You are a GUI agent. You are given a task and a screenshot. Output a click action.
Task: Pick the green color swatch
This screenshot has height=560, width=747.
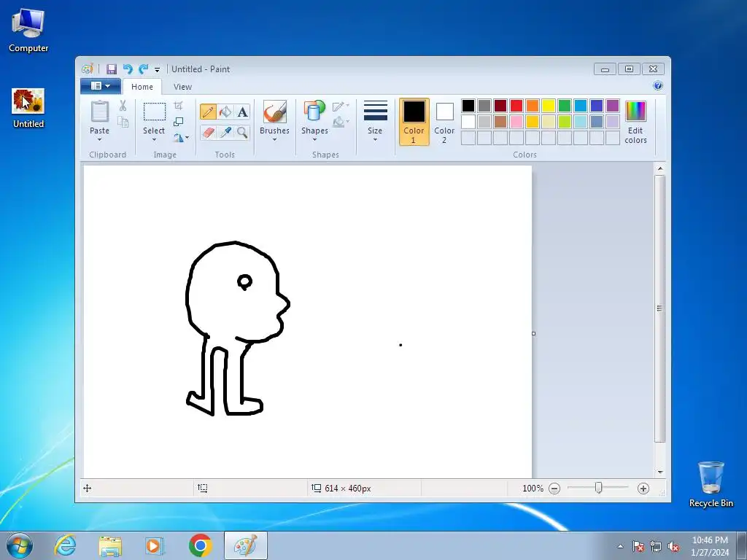[565, 106]
